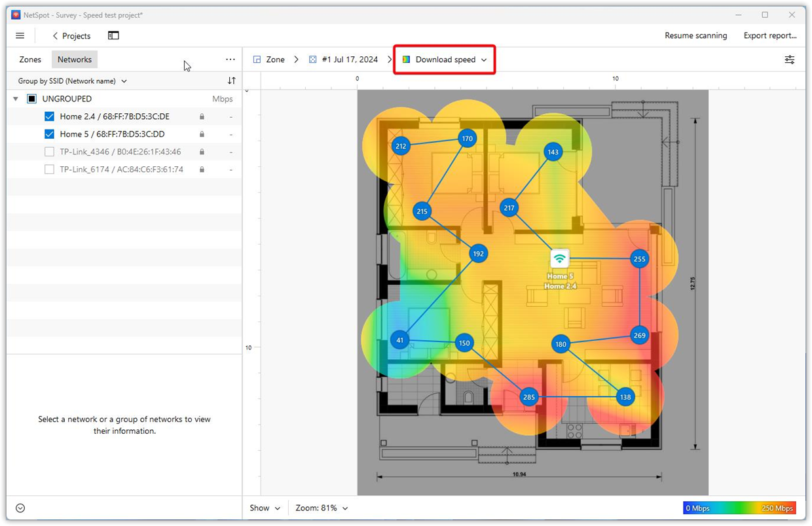Click the 0-250 Mbps color scale legend
Image resolution: width=812 pixels, height=526 pixels.
[739, 508]
